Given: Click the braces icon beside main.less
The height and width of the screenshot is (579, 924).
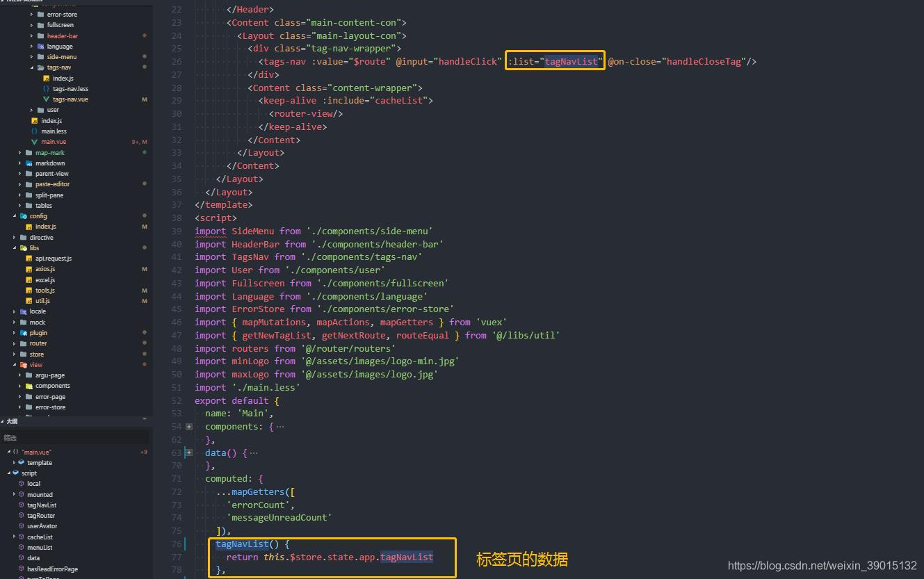Looking at the screenshot, I should (34, 131).
